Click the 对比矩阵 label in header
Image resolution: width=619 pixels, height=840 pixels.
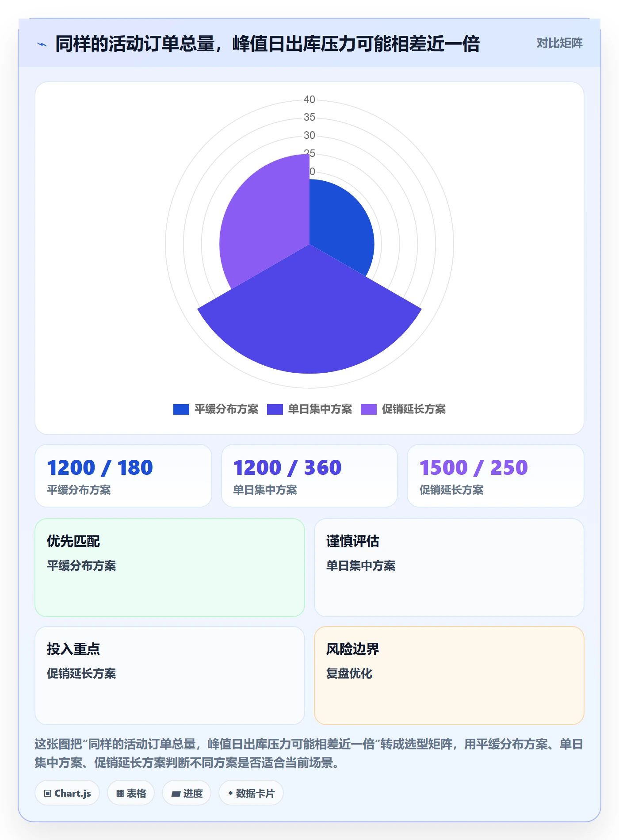pyautogui.click(x=559, y=43)
